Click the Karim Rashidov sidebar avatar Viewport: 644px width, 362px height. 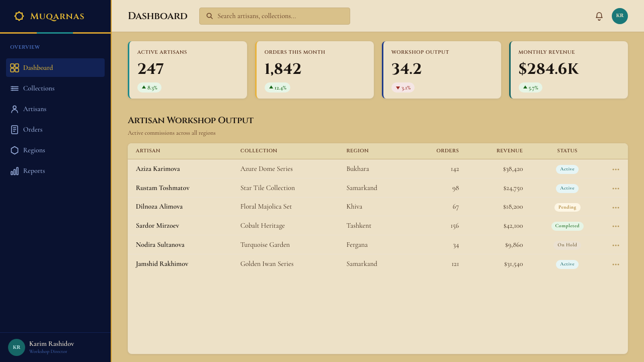(x=17, y=347)
